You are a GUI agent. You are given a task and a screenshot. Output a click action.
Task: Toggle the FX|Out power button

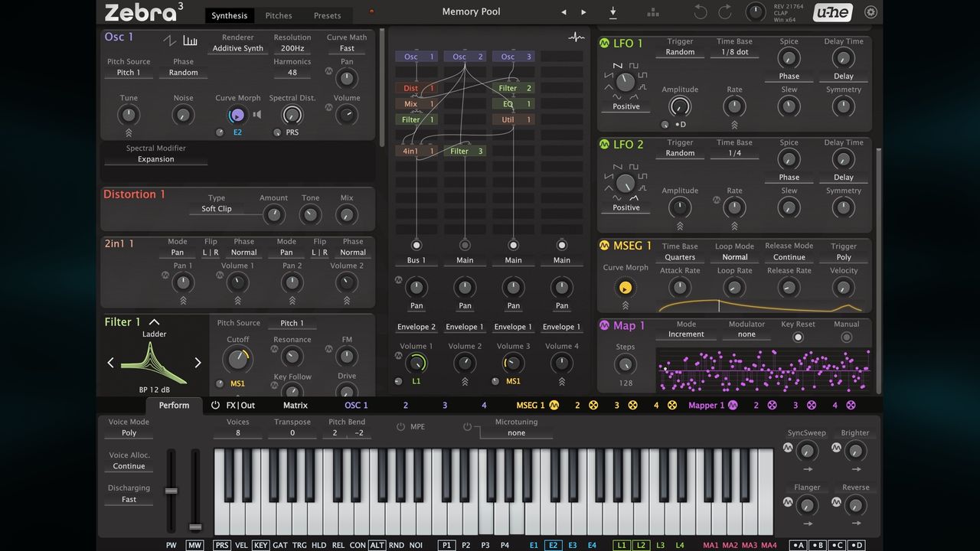tap(215, 406)
